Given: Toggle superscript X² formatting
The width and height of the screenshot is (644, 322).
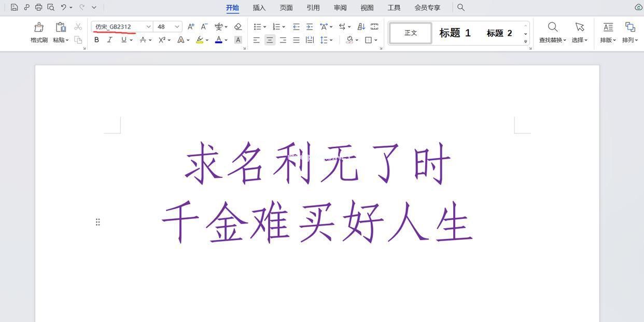Looking at the screenshot, I should [x=162, y=40].
